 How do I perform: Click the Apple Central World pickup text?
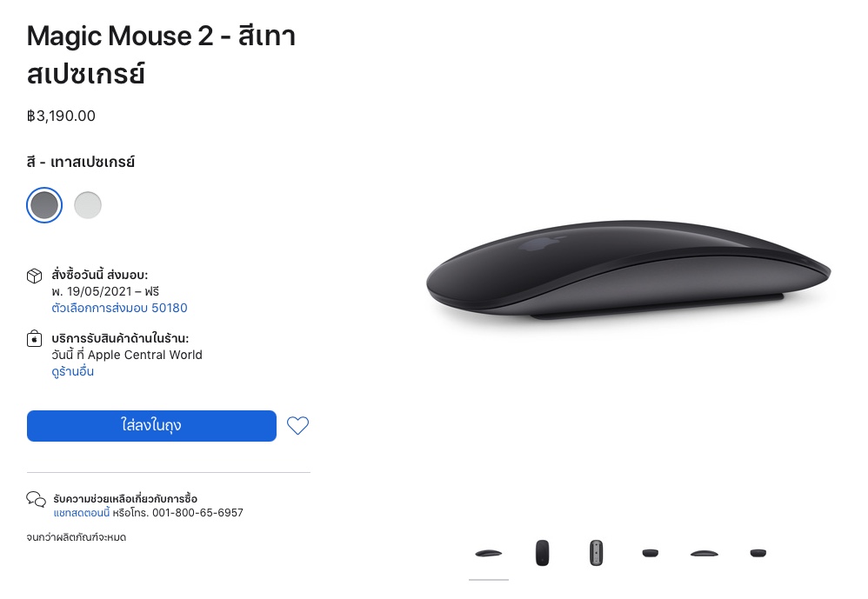point(145,355)
